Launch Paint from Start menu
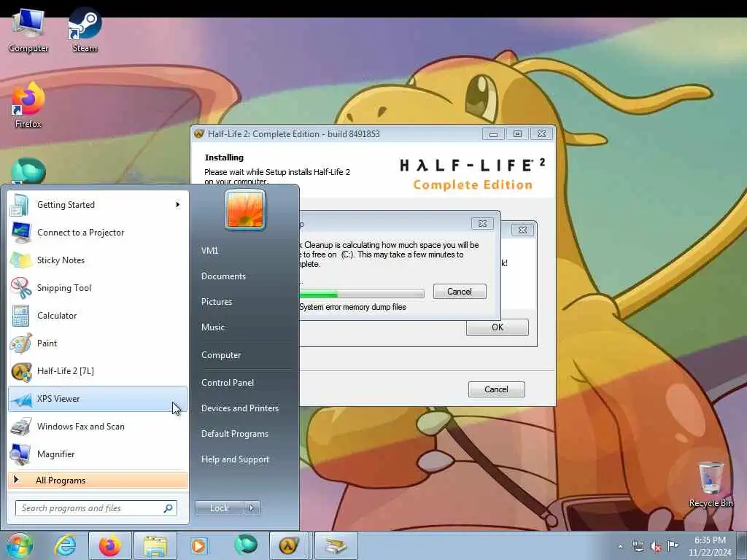This screenshot has width=747, height=560. pos(98,343)
